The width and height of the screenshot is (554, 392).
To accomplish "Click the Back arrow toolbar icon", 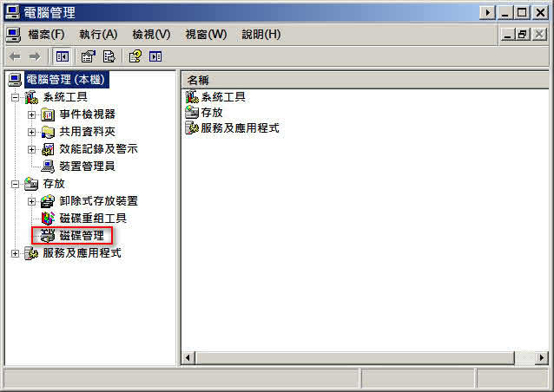I will coord(15,56).
